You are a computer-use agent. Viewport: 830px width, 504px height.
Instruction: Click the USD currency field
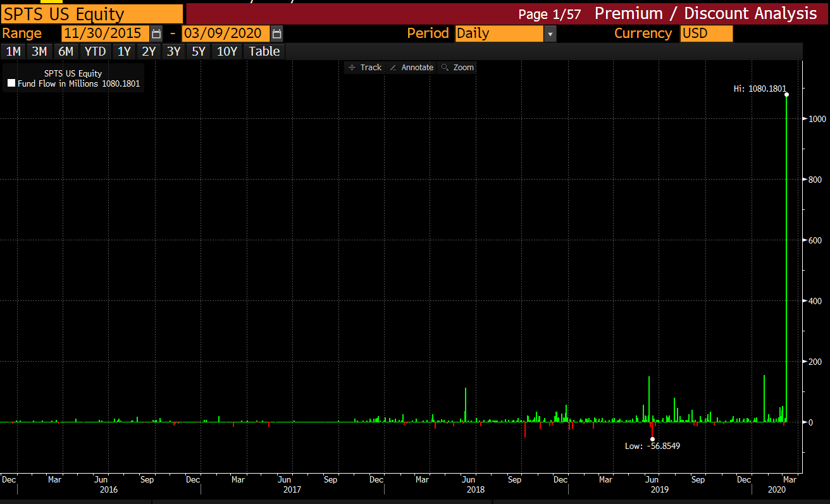click(x=706, y=34)
